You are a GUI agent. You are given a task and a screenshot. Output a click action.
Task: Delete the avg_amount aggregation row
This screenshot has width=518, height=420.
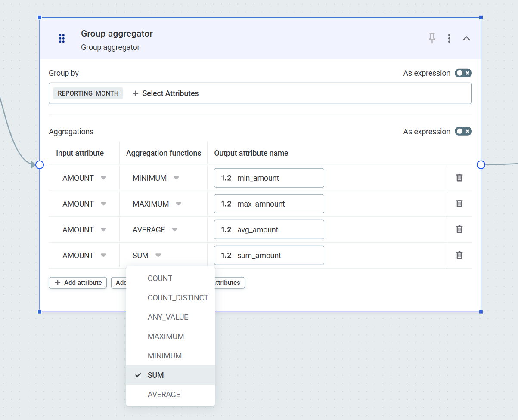pyautogui.click(x=459, y=229)
